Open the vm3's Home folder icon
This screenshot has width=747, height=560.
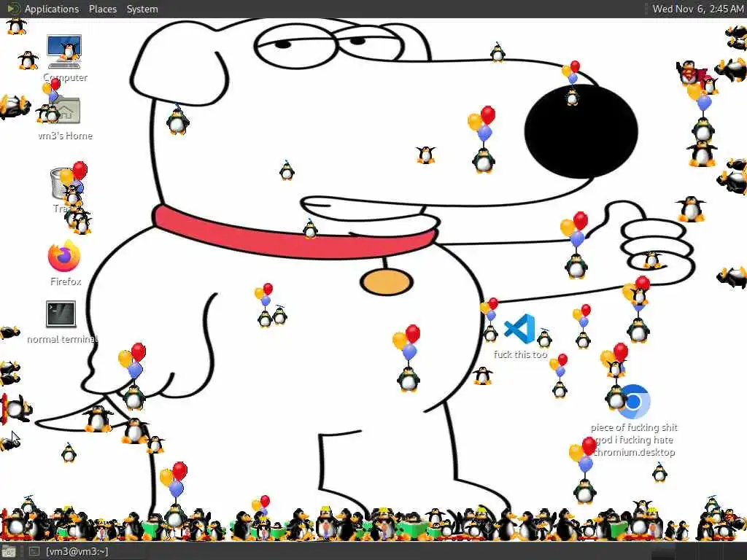[x=66, y=111]
